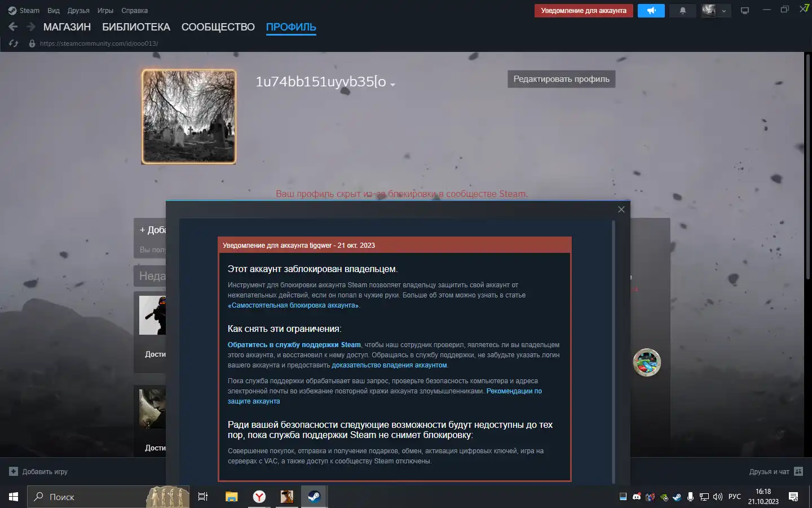The image size is (812, 508).
Task: Click the Добавить игру plus icon
Action: pos(14,472)
